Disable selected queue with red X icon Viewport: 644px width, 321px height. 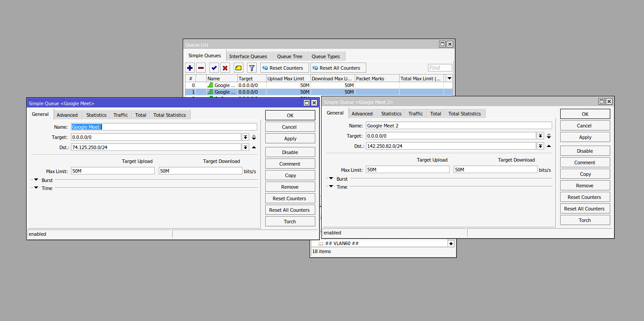(225, 68)
